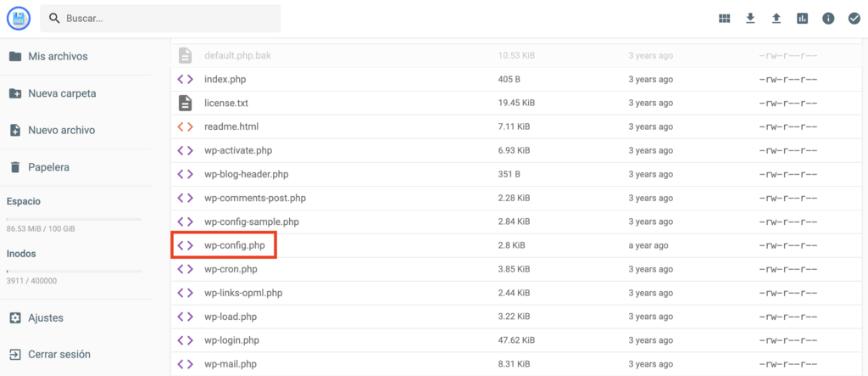Open Papelera trash section

point(48,167)
